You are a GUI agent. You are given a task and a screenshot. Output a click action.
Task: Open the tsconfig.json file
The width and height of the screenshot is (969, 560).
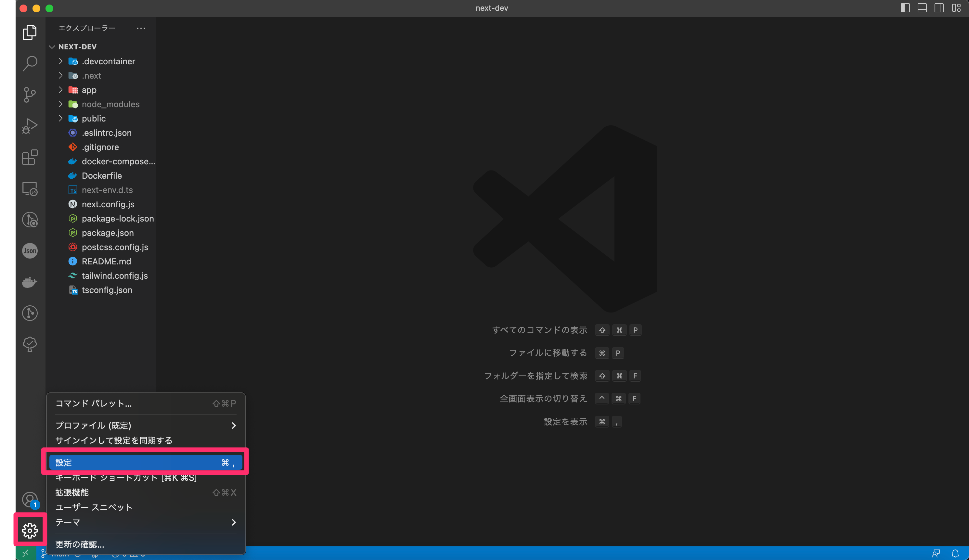point(107,290)
